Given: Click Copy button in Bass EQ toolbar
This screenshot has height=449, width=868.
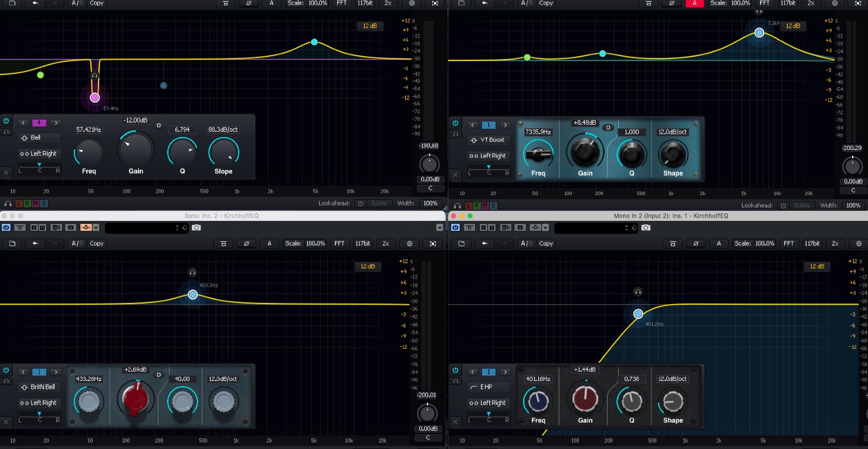Looking at the screenshot, I should point(97,243).
